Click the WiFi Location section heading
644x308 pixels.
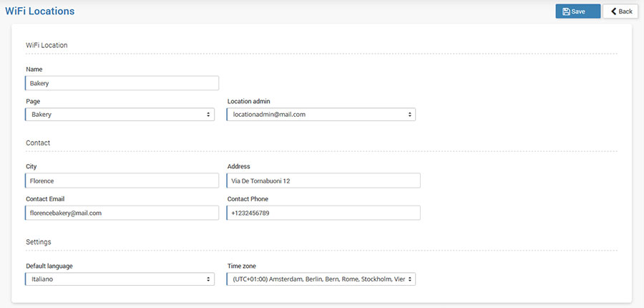[x=47, y=45]
